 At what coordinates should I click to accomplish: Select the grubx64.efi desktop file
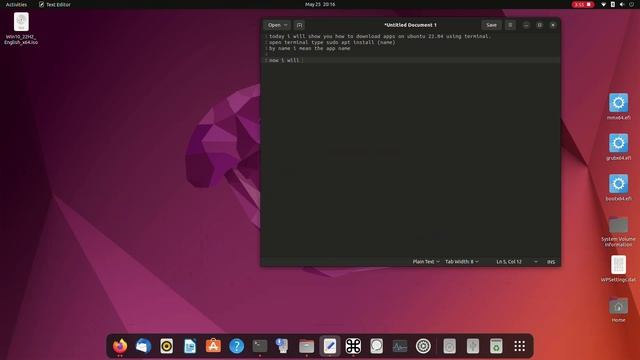pos(618,147)
